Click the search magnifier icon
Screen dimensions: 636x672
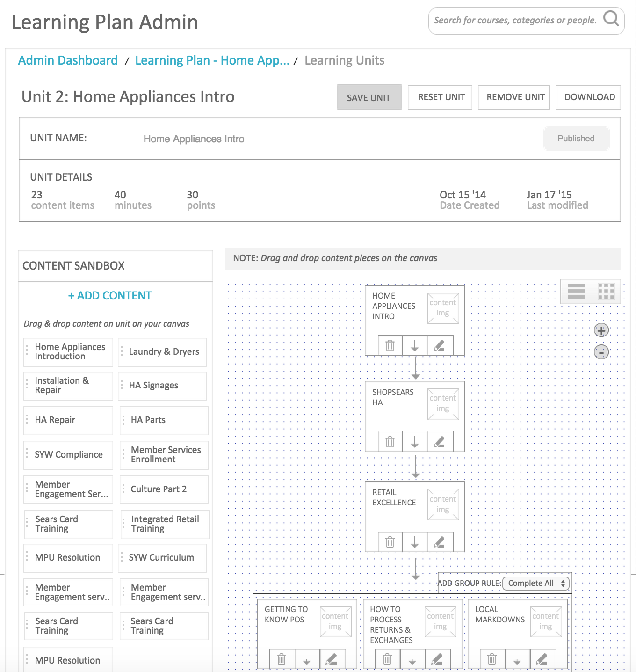pos(611,19)
